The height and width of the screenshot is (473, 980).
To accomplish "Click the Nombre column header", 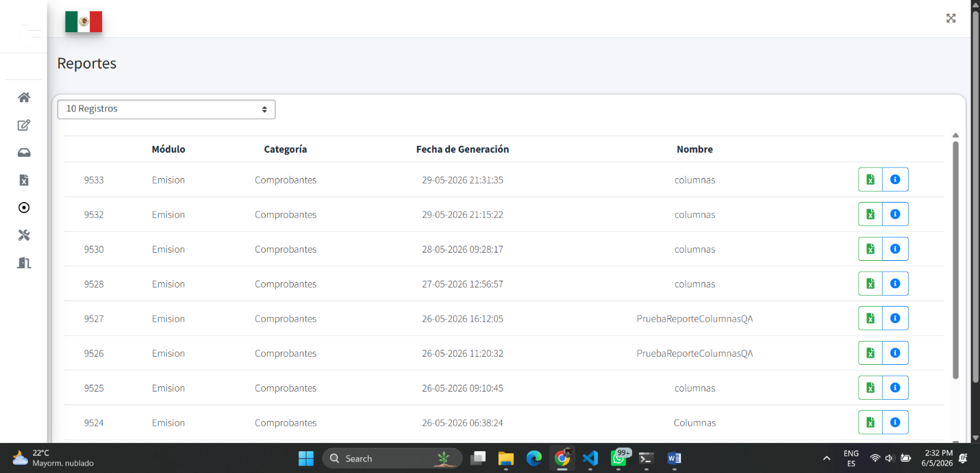I will coord(694,149).
